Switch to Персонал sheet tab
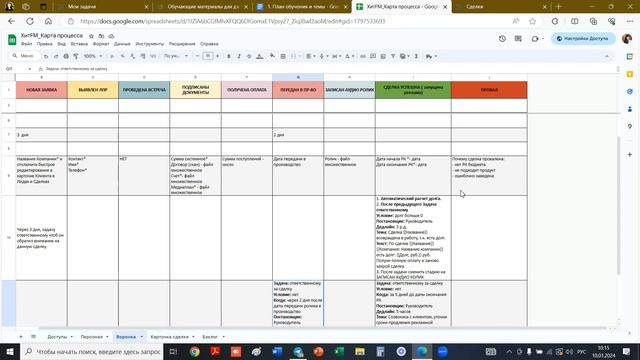The height and width of the screenshot is (360, 640). coord(91,337)
